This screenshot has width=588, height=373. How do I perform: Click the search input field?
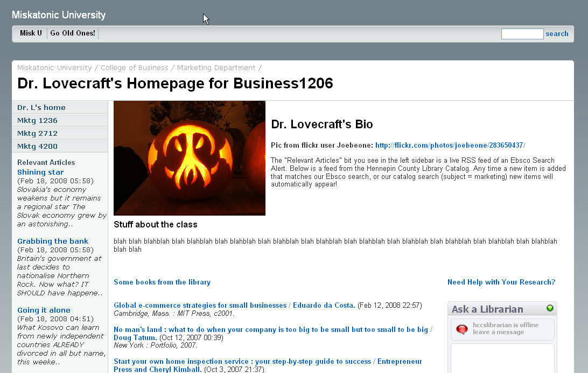point(522,34)
